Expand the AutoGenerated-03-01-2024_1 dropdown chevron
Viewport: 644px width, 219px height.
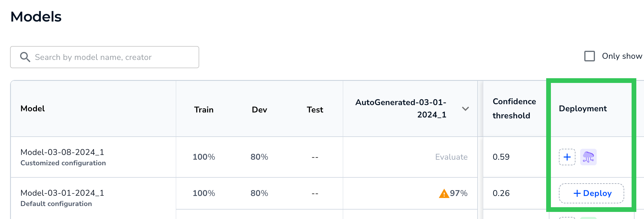point(465,109)
